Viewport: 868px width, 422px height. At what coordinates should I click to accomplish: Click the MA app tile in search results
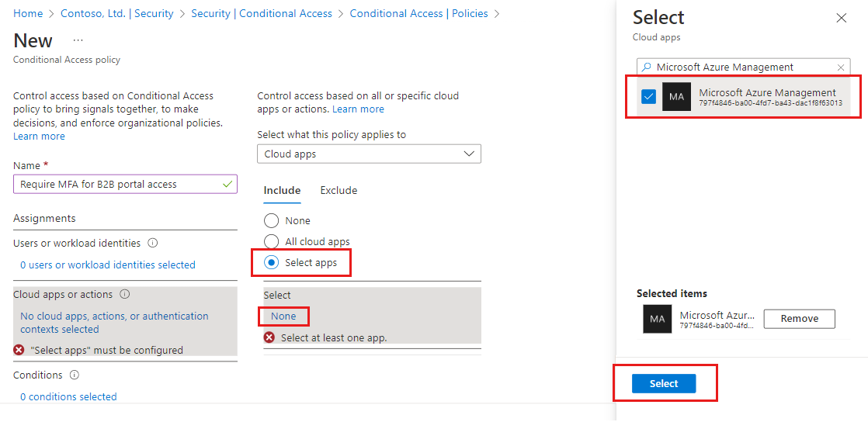tap(676, 97)
